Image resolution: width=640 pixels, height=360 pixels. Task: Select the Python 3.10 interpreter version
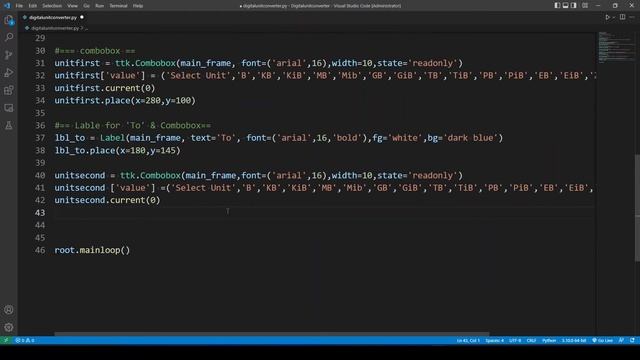[x=574, y=340]
